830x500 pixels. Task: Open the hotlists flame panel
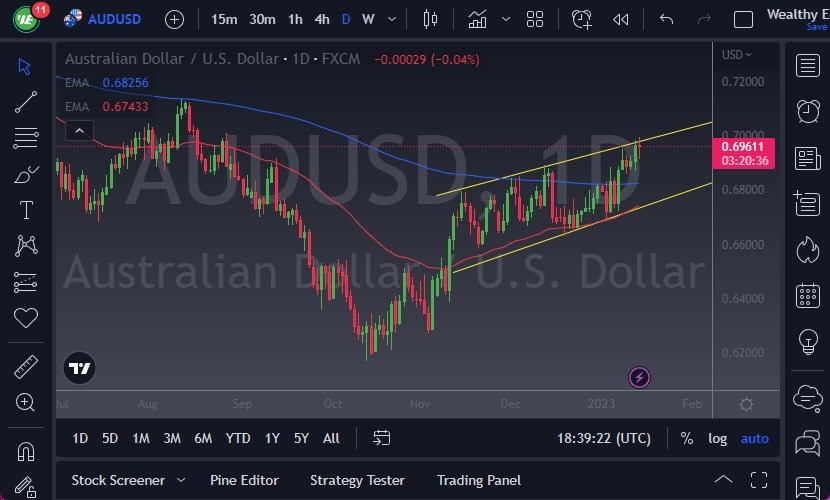coord(808,250)
